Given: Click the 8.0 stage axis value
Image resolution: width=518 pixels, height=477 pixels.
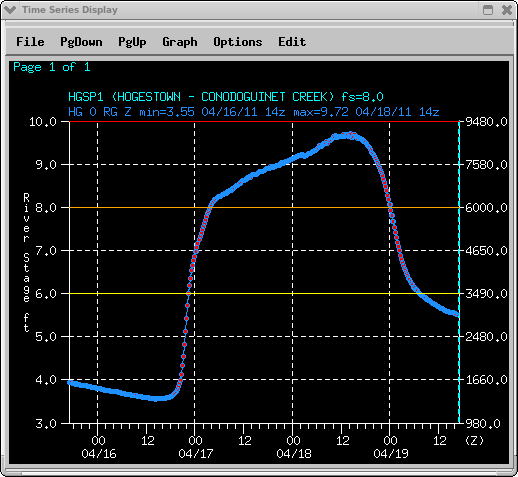Looking at the screenshot, I should point(46,208).
